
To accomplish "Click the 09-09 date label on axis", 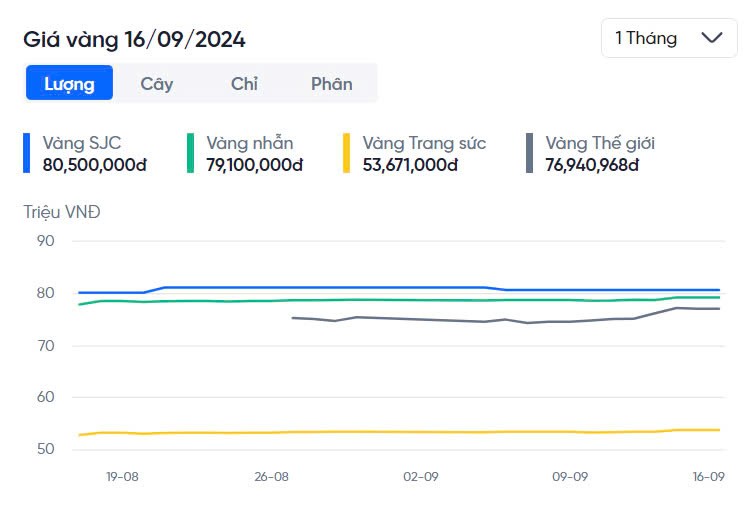I will coord(569,477).
